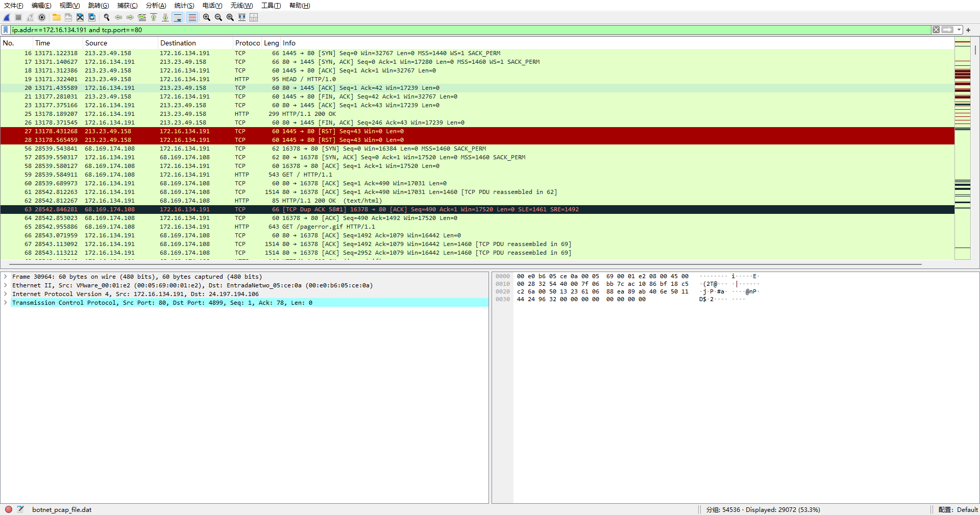Sort packets by the Info column header

click(x=617, y=43)
